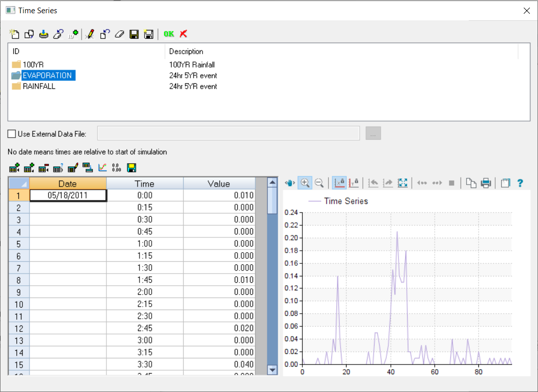
Task: Select the RAINFALL time series
Action: pos(36,86)
